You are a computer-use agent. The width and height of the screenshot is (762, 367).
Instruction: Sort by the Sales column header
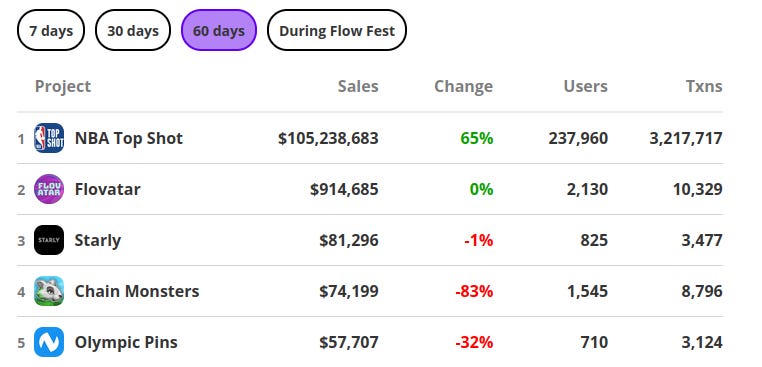click(x=358, y=87)
